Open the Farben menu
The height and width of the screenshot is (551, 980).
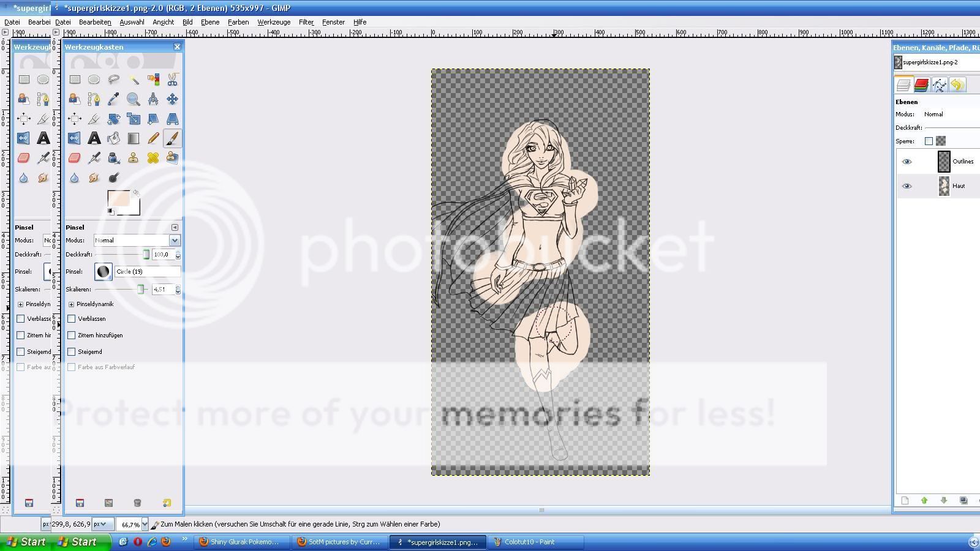[x=238, y=22]
